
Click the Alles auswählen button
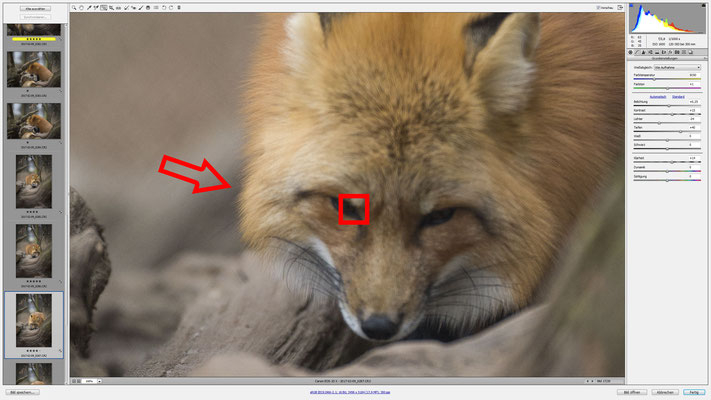(35, 9)
